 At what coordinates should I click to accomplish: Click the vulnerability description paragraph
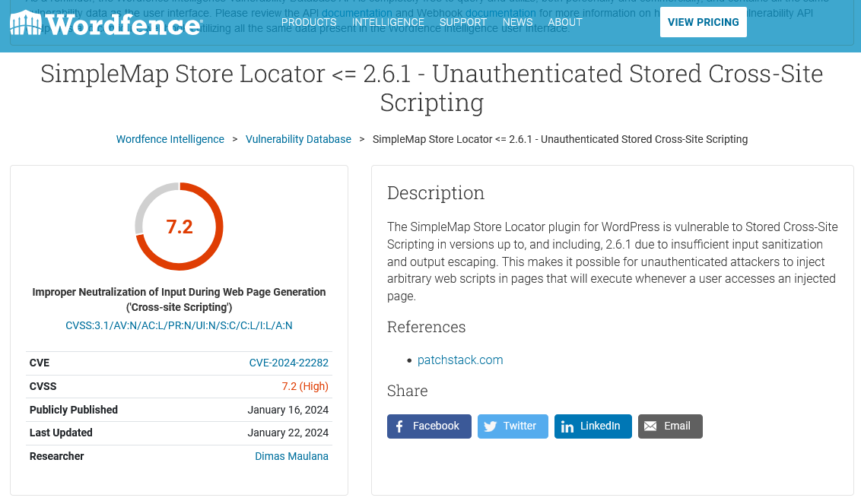pyautogui.click(x=612, y=262)
